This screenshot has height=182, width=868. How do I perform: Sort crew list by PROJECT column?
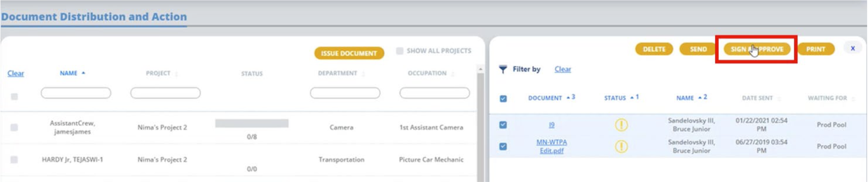162,73
